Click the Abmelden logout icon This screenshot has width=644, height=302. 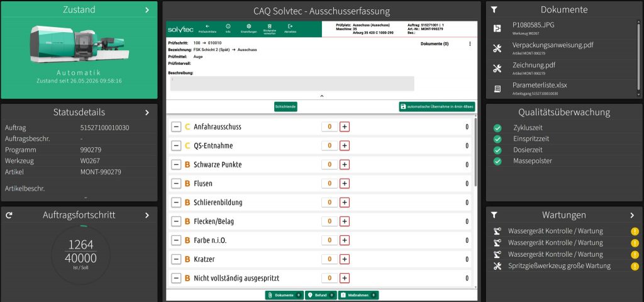[291, 26]
